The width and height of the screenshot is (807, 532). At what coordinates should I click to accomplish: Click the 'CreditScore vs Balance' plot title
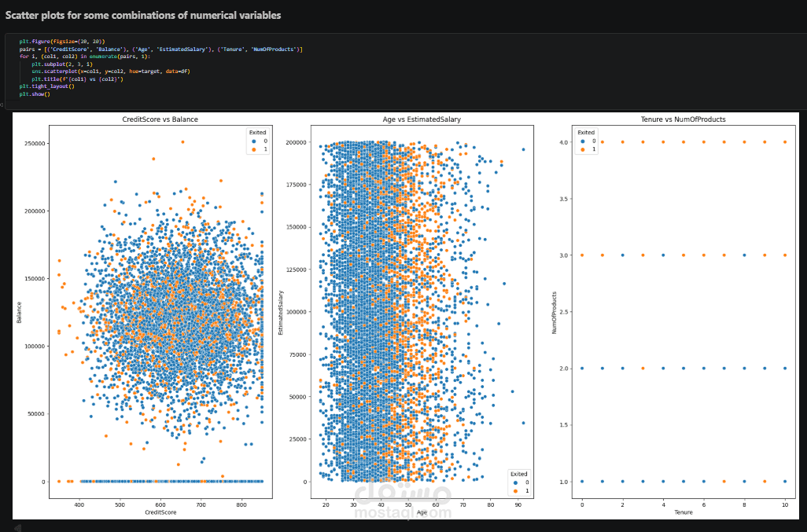pos(160,119)
